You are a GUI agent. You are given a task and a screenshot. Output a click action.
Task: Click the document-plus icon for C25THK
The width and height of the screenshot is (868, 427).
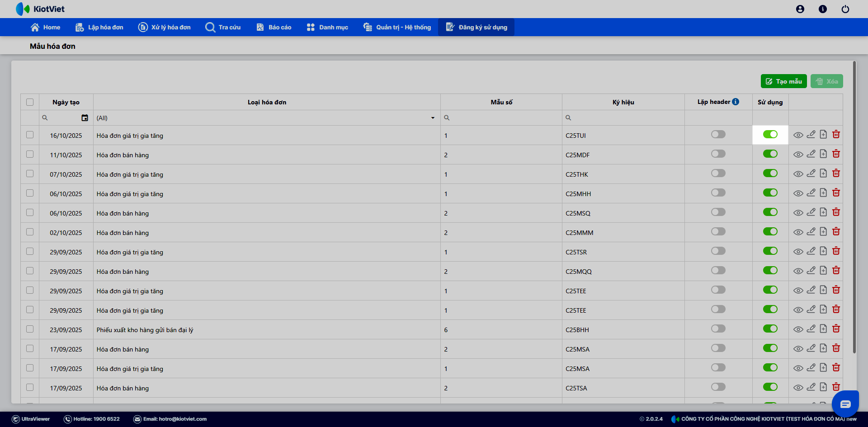click(x=823, y=173)
